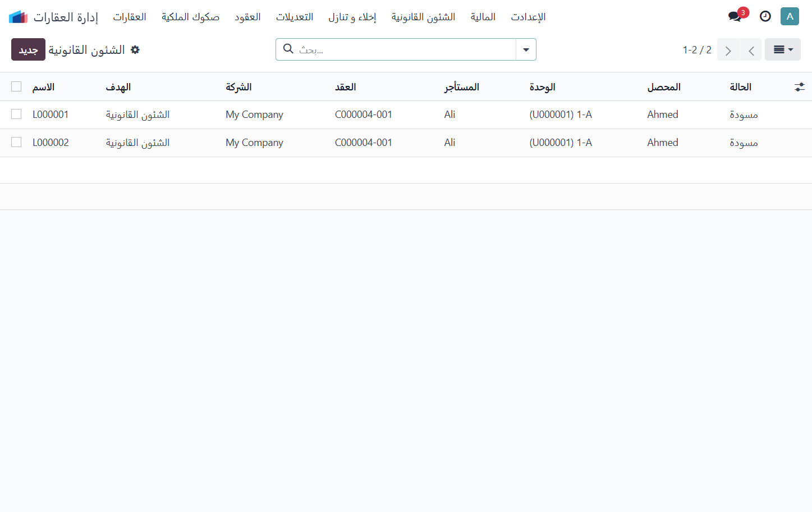Viewport: 812px width, 512px height.
Task: Go to previous page arrow
Action: (x=751, y=50)
